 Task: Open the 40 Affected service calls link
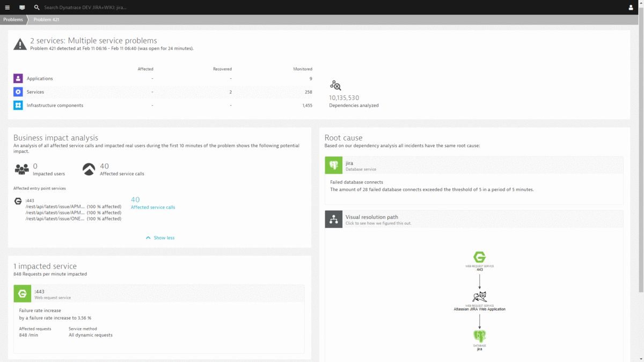(152, 206)
